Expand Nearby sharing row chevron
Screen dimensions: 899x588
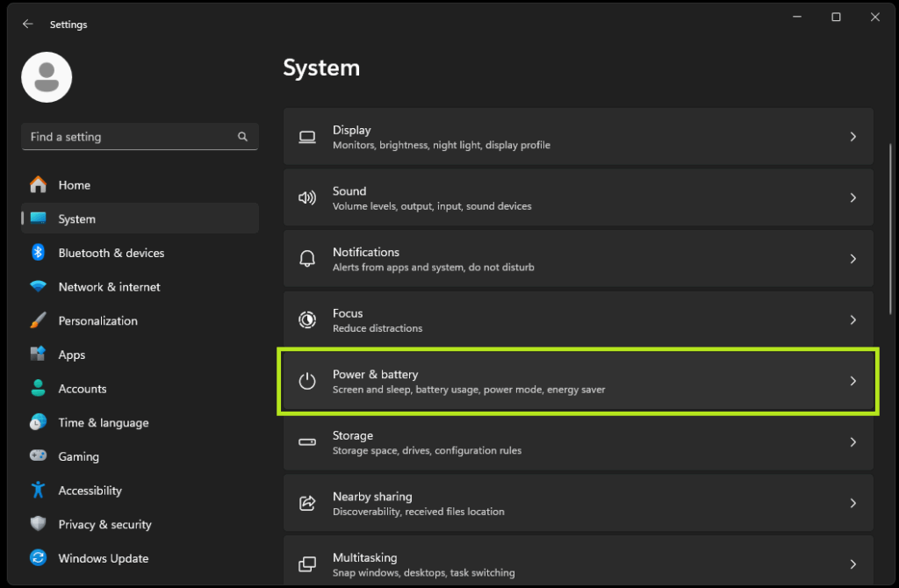(x=853, y=503)
